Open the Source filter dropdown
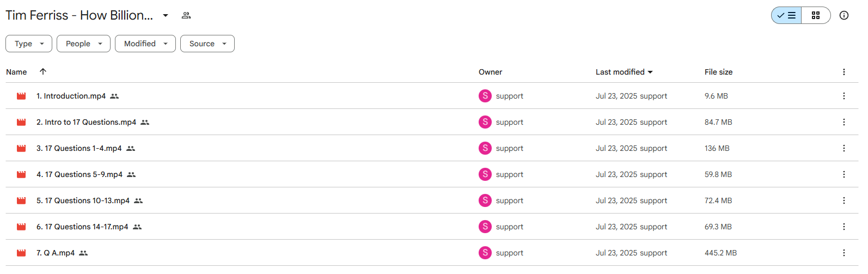 tap(207, 44)
